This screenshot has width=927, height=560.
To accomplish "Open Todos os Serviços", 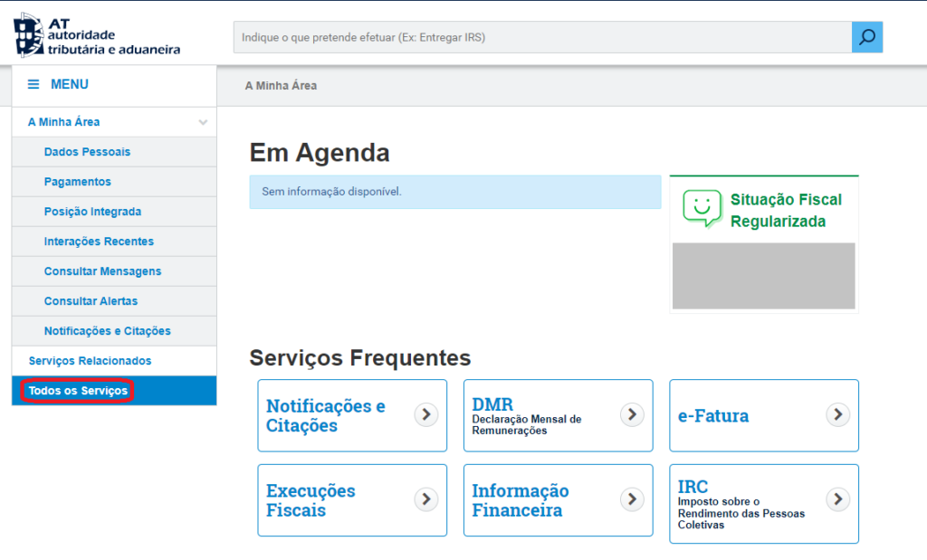I will [x=78, y=391].
